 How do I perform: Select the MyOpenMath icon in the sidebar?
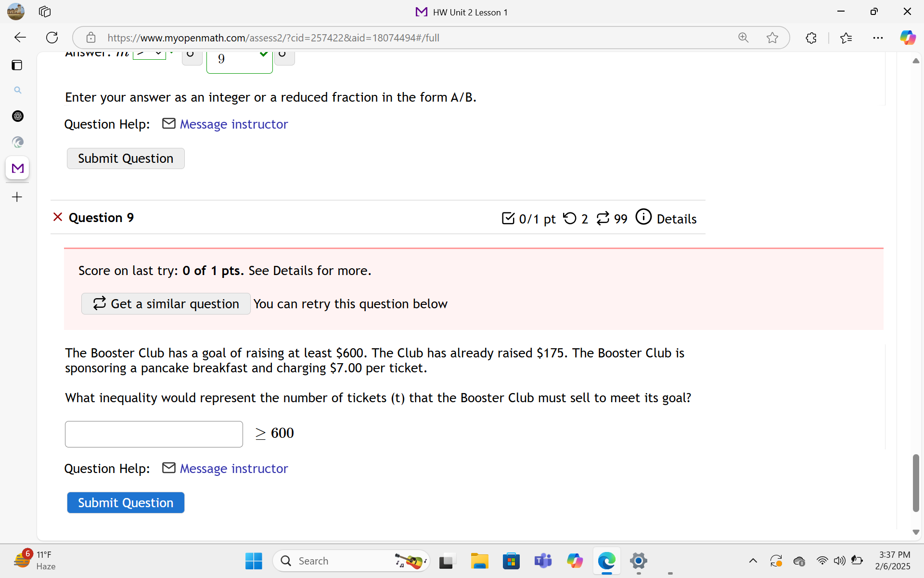[17, 168]
